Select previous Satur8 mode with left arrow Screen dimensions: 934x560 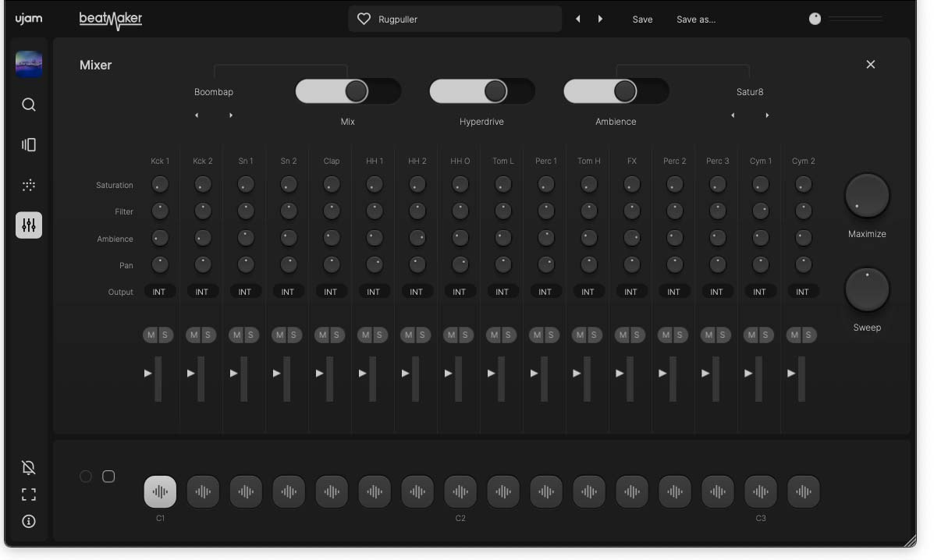click(733, 115)
